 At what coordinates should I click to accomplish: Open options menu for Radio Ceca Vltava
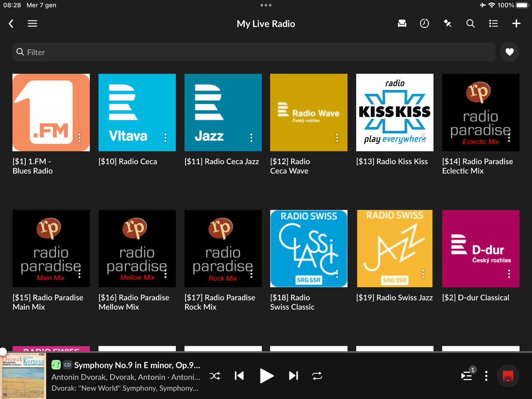(x=165, y=138)
